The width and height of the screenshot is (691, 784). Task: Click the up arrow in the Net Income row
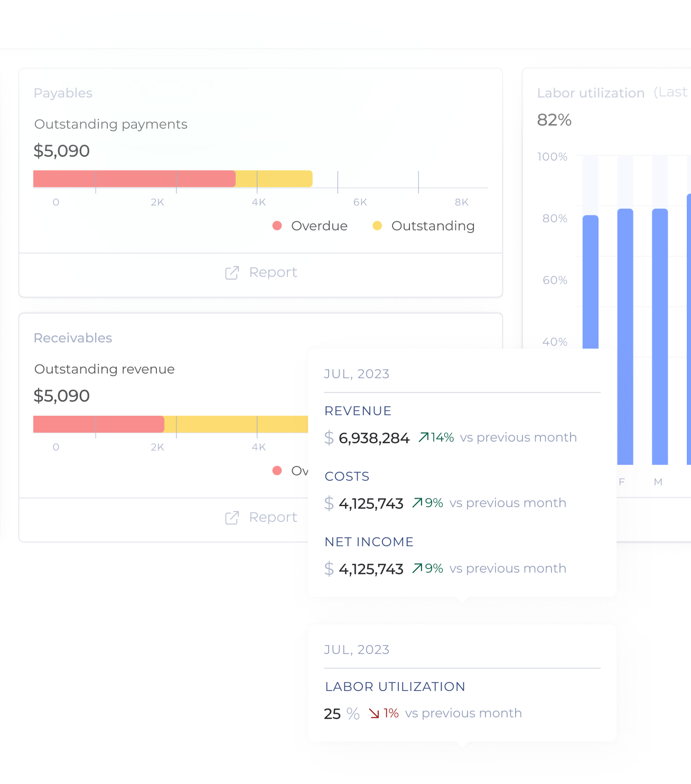pyautogui.click(x=417, y=568)
